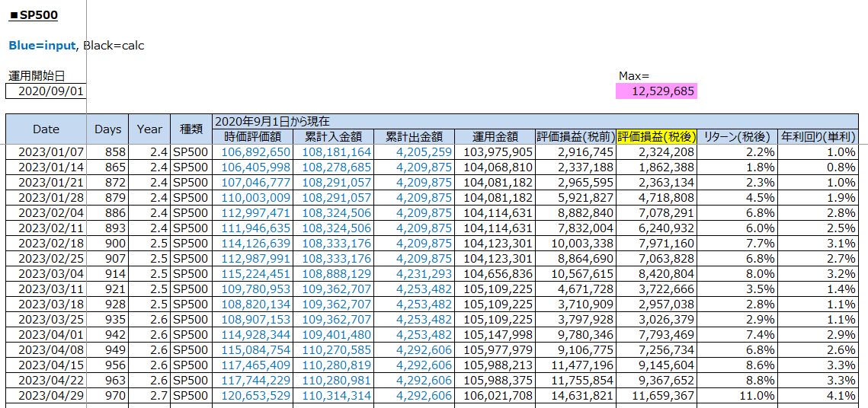Click the Days column header
Viewport: 868px width, 408px height.
coord(107,129)
